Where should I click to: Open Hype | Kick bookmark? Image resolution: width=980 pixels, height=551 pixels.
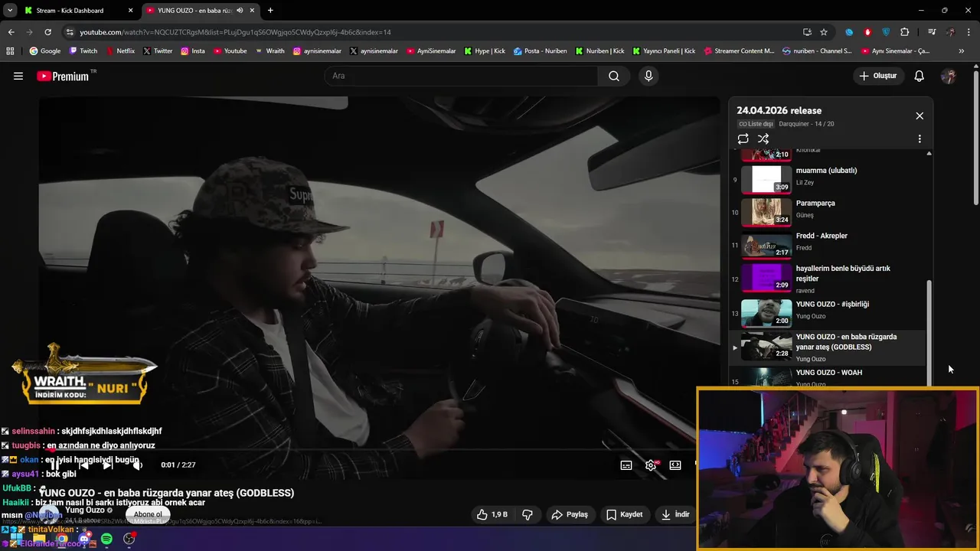(x=484, y=51)
